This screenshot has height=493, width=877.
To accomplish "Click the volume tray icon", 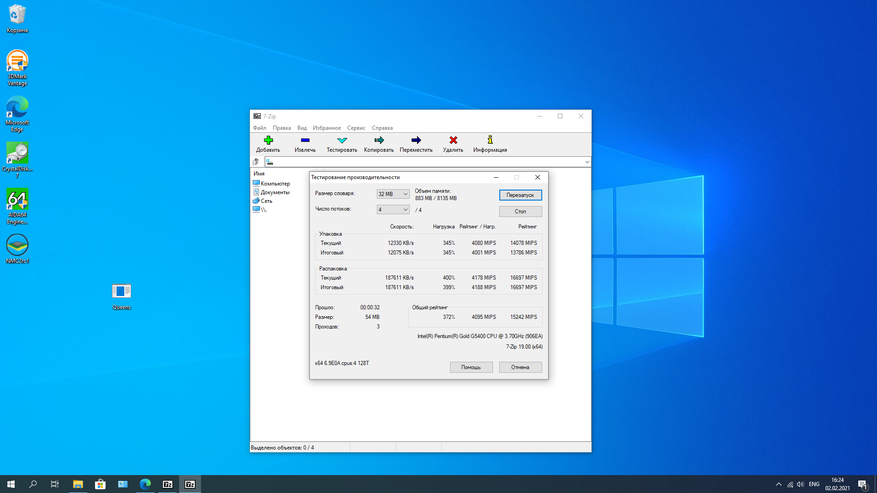I will [x=800, y=484].
